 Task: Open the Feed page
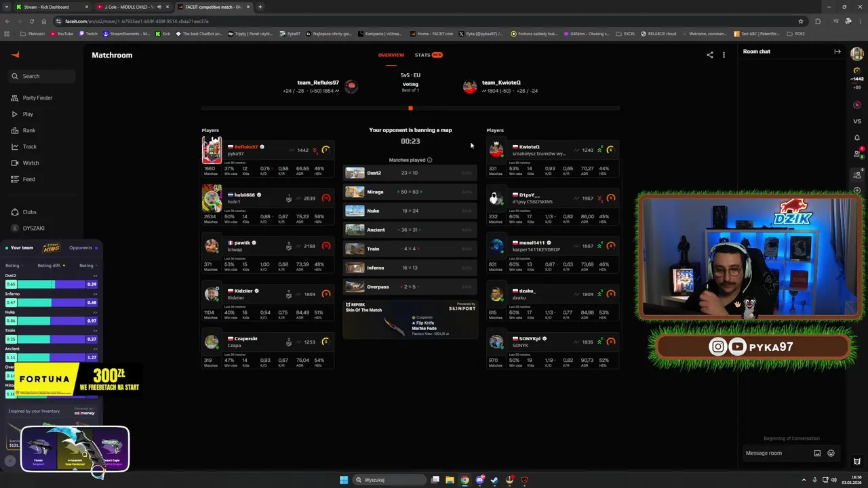point(23,179)
